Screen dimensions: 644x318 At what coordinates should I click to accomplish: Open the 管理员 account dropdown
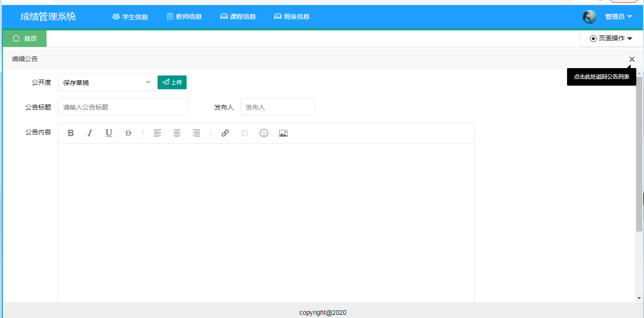(x=618, y=17)
